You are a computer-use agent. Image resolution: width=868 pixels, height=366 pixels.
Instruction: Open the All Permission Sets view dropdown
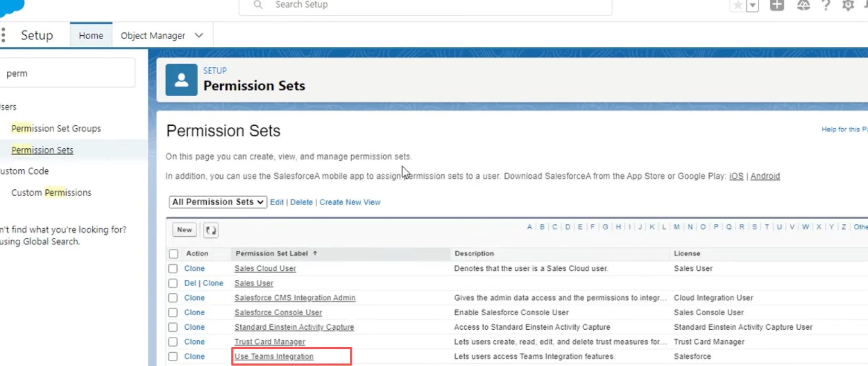[x=218, y=202]
